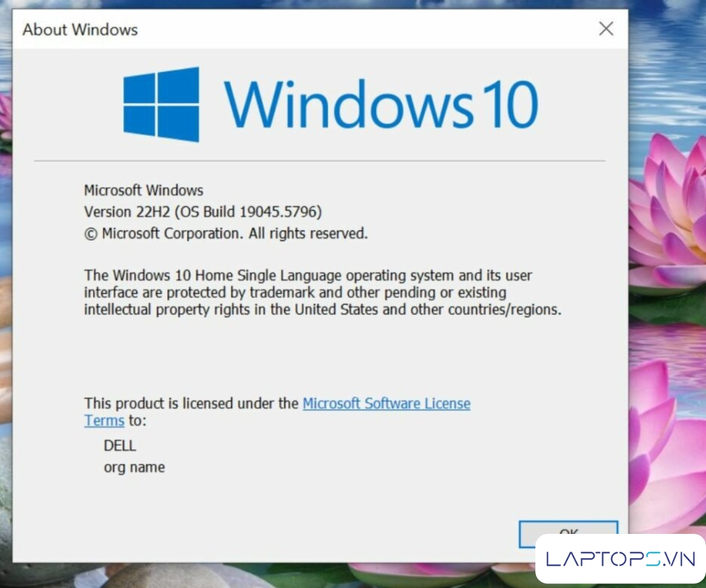
Task: Click the LAPTOPS.VN watermark logo
Action: click(x=621, y=559)
